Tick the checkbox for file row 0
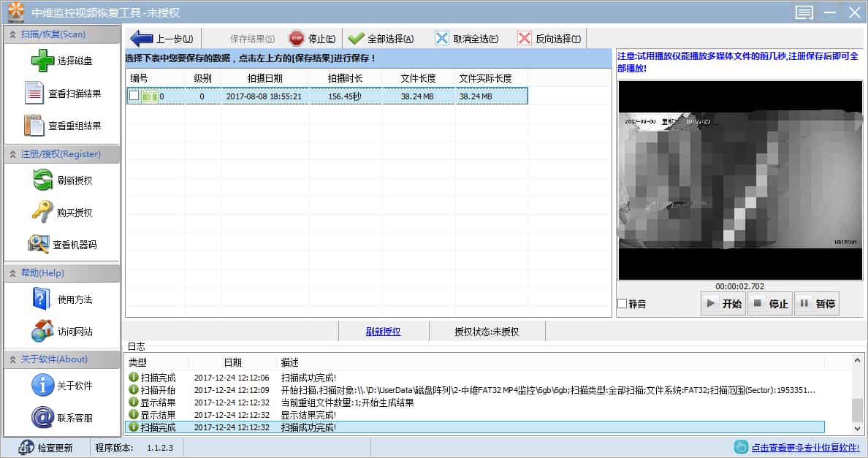The width and height of the screenshot is (868, 458). coord(134,96)
